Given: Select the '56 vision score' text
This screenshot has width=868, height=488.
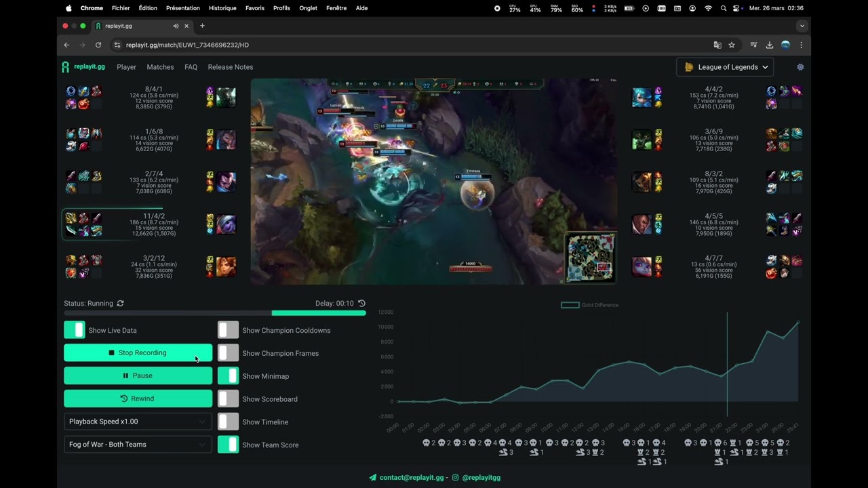Looking at the screenshot, I should 713,270.
